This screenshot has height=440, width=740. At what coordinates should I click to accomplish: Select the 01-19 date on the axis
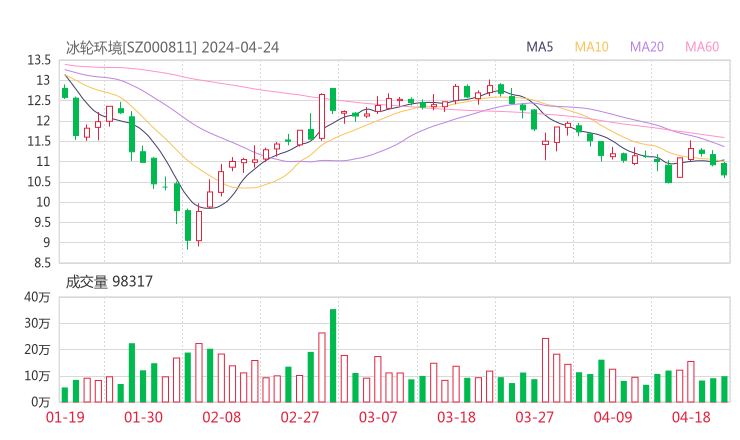[x=65, y=418]
